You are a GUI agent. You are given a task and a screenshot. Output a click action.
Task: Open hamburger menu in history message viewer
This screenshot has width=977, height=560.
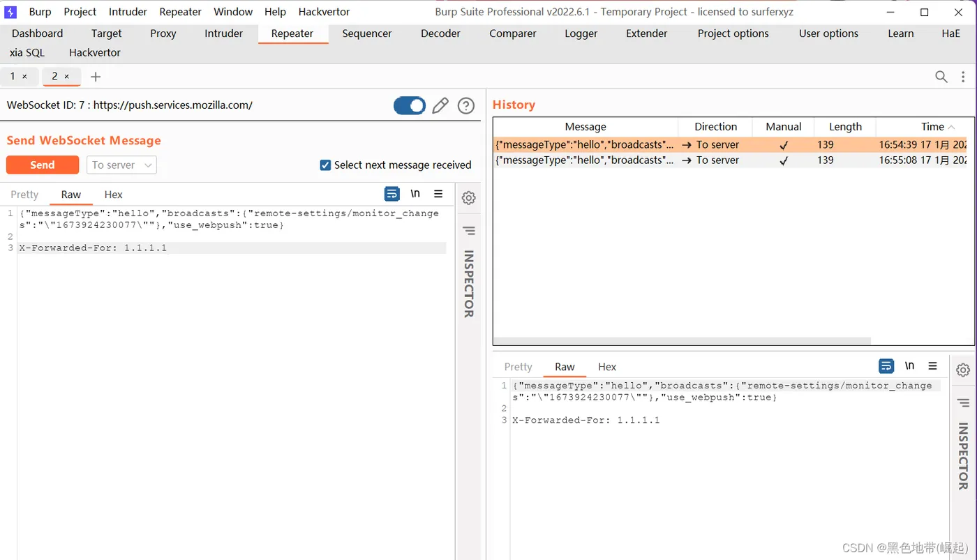(932, 366)
